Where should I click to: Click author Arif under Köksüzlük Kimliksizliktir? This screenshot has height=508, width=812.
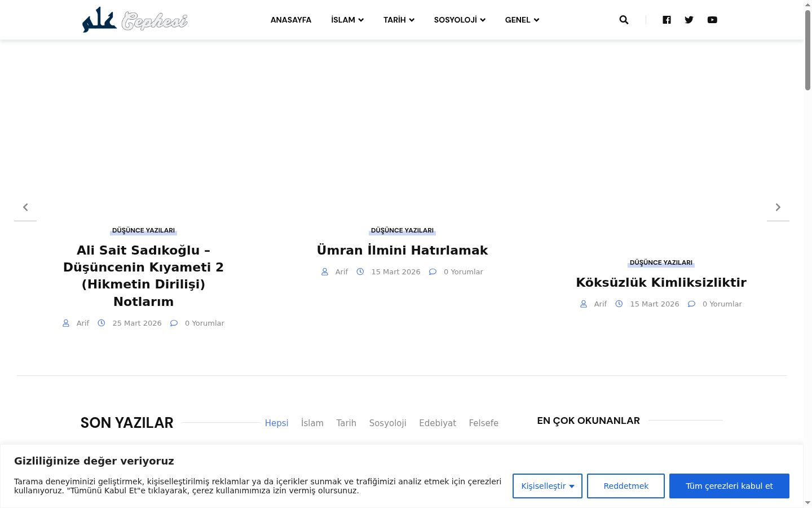tap(601, 304)
